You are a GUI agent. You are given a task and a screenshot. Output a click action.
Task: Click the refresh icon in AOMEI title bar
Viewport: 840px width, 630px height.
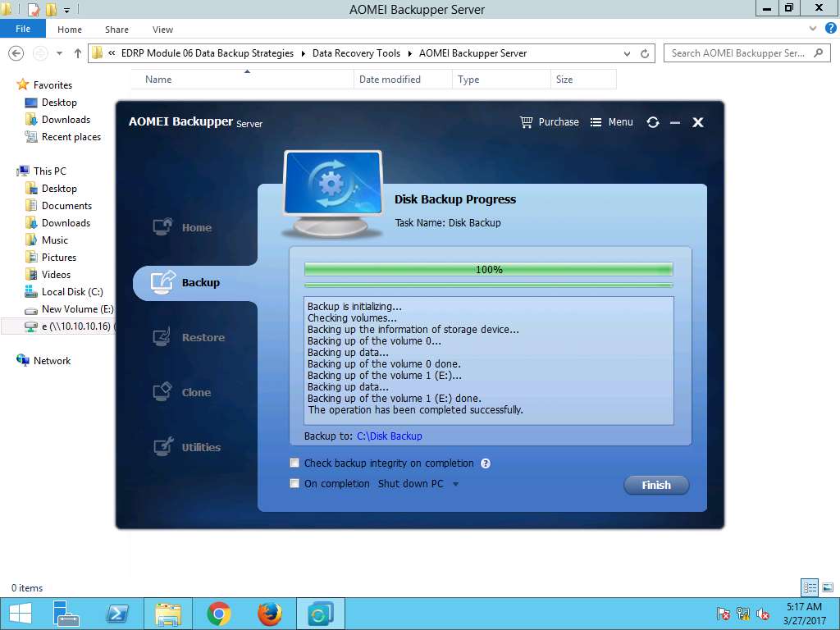[652, 122]
